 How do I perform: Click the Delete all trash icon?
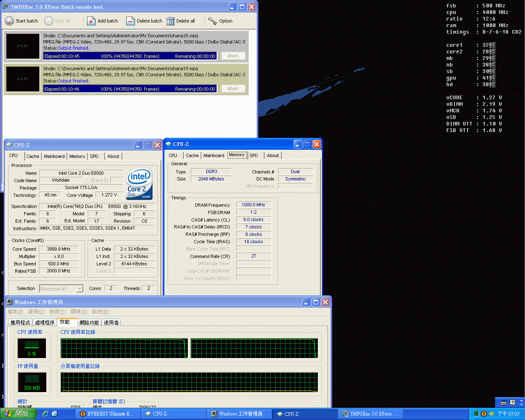pos(171,21)
